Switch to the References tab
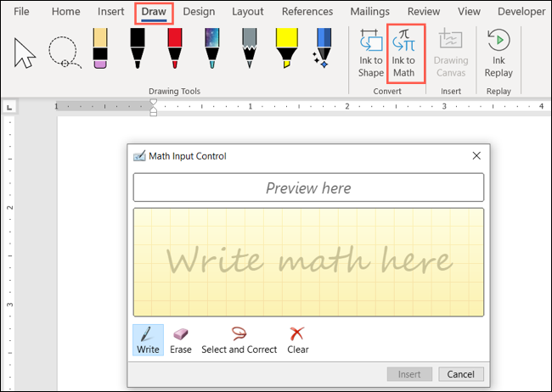 point(307,12)
